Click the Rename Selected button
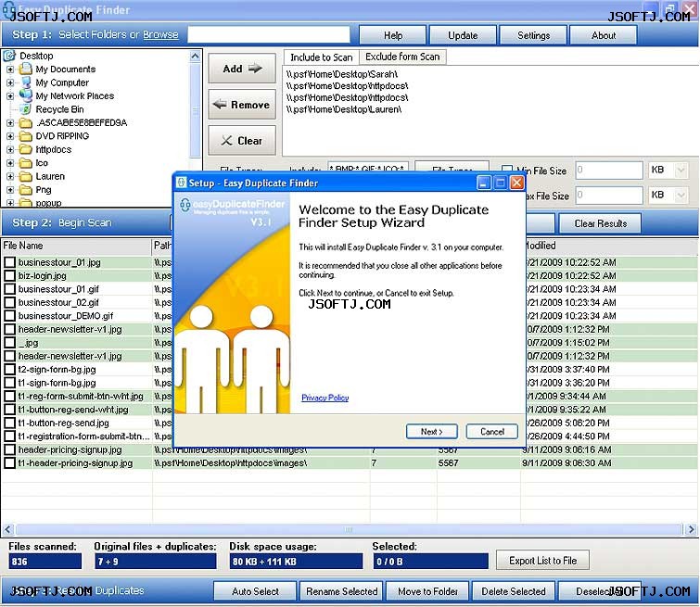Screen dimensions: 700x607 coord(341,591)
